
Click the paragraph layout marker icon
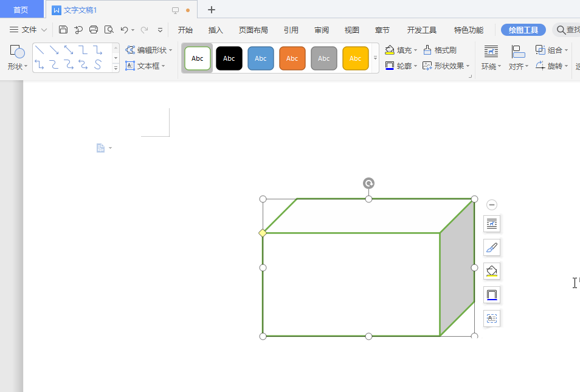tap(100, 148)
